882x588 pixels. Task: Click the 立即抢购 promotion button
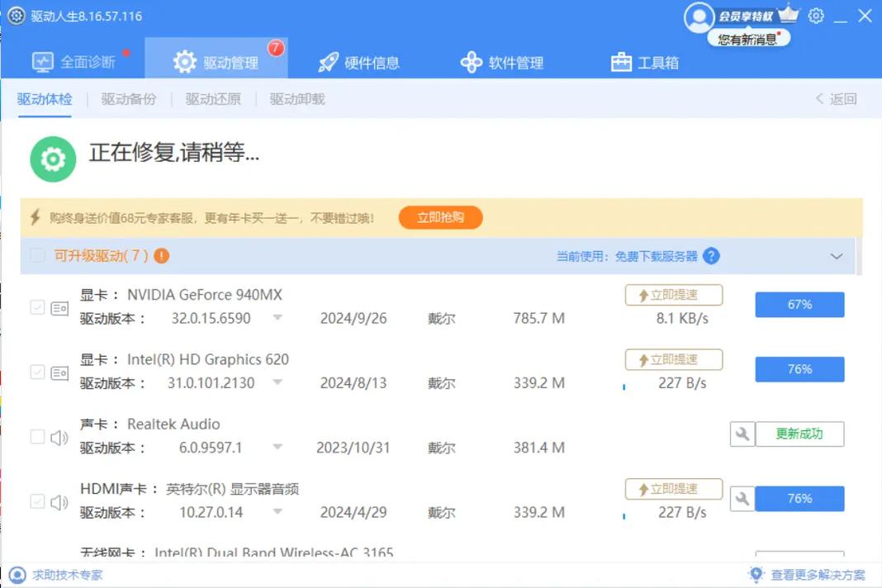[x=440, y=217]
